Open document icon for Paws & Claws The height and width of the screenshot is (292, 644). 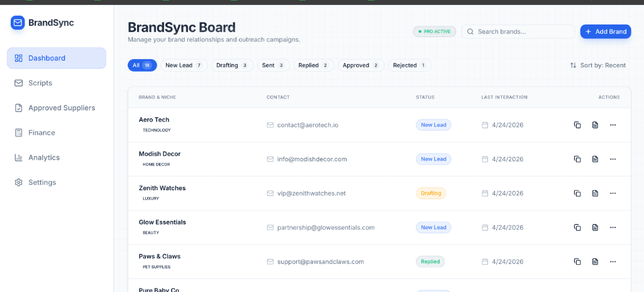pyautogui.click(x=595, y=262)
